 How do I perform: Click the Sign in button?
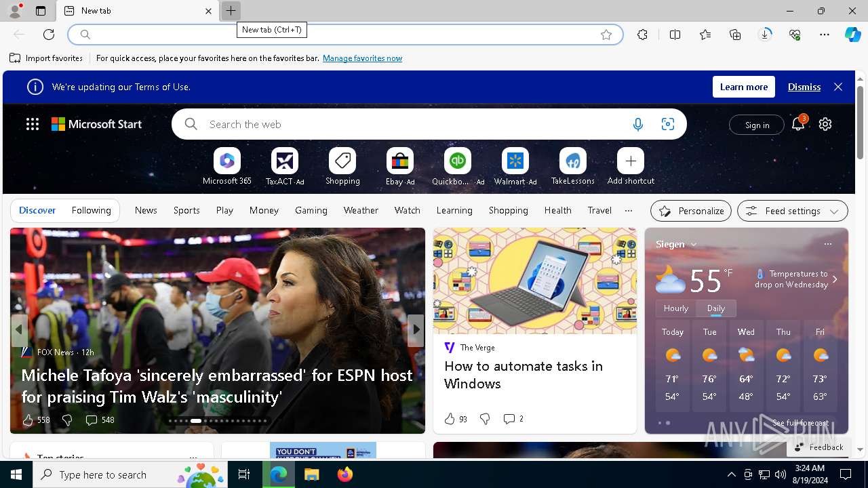(757, 125)
